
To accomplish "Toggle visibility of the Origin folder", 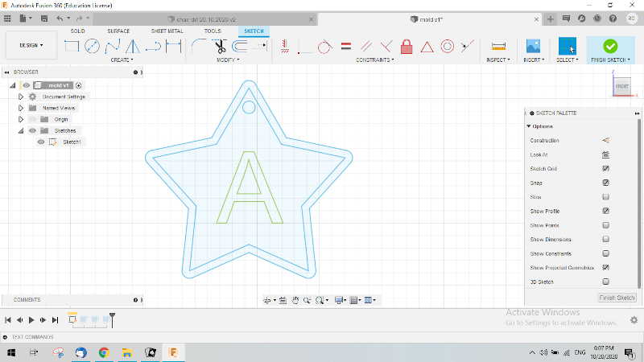I will coord(32,119).
